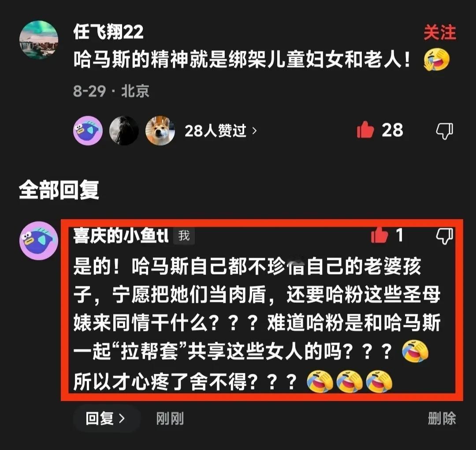Tap the 我 badge next to username
The height and width of the screenshot is (450, 476).
184,236
